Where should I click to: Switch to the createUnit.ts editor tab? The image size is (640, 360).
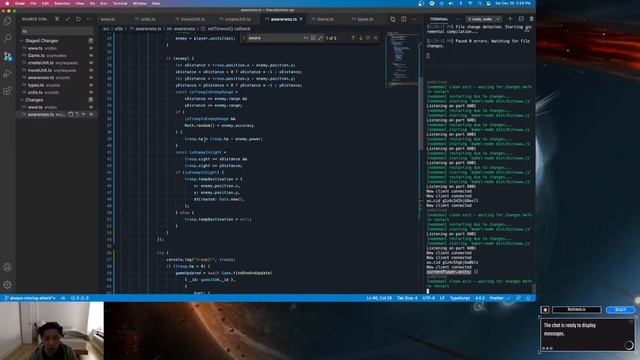[238, 19]
